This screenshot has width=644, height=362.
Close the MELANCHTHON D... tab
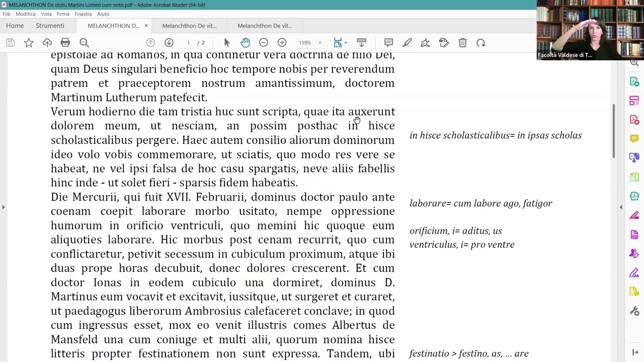[x=146, y=26]
